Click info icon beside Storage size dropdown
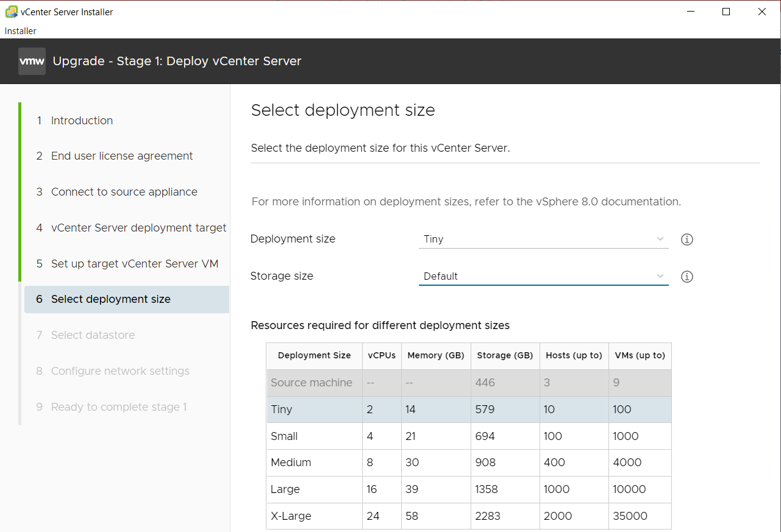 pos(687,277)
